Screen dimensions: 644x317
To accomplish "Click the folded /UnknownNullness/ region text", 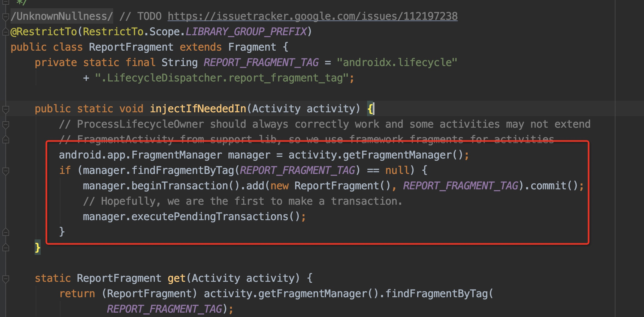I will click(x=62, y=16).
